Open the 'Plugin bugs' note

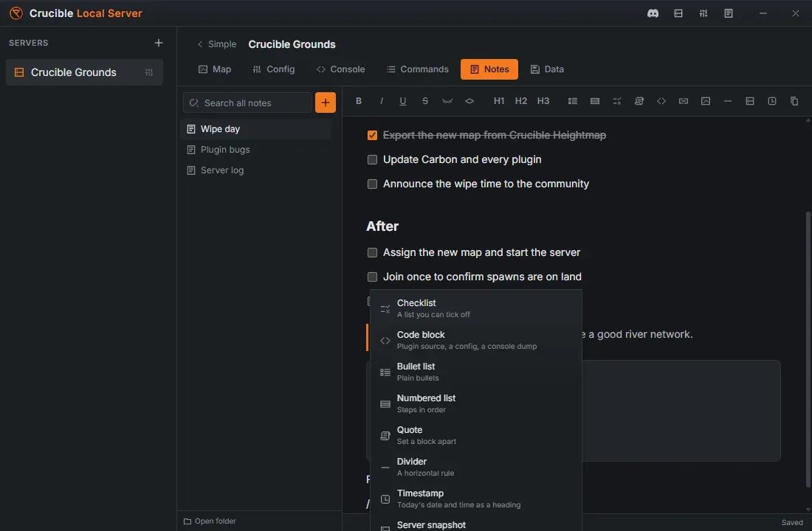click(256, 150)
